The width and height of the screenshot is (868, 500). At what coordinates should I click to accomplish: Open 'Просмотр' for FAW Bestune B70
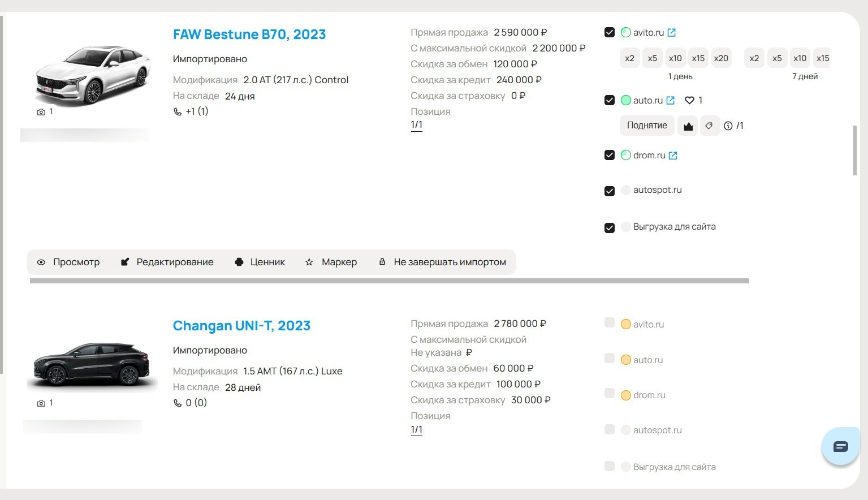[68, 262]
